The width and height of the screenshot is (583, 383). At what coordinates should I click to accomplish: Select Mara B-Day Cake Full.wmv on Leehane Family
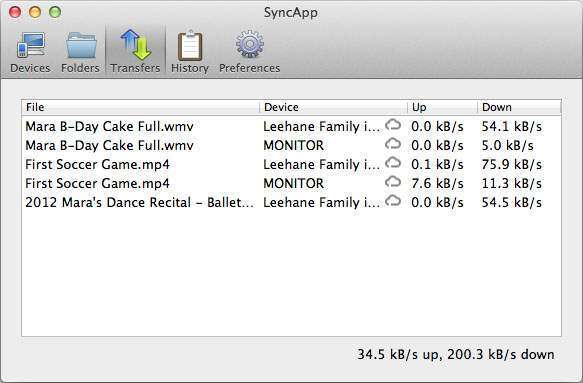coord(292,126)
